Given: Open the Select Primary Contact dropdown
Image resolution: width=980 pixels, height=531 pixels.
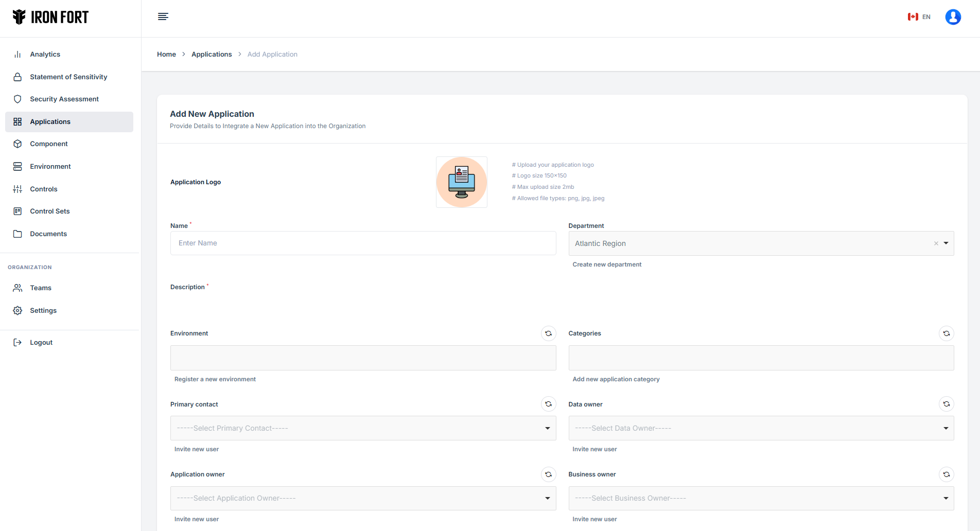Looking at the screenshot, I should (363, 428).
